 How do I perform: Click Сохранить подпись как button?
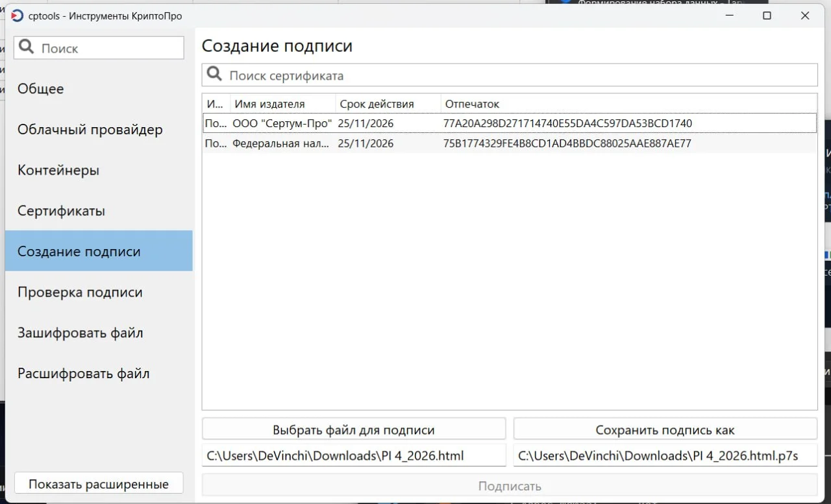pyautogui.click(x=665, y=429)
